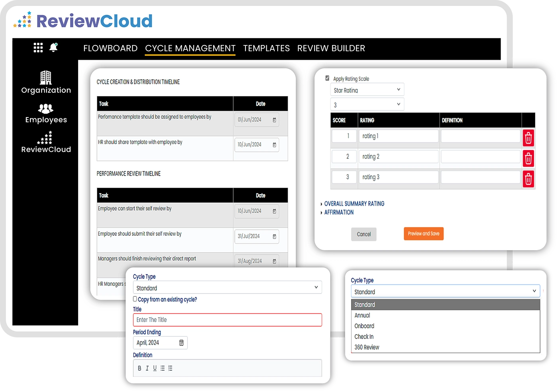Viewport: 558px width, 392px height.
Task: Click the definition field for rating 1
Action: pos(481,136)
